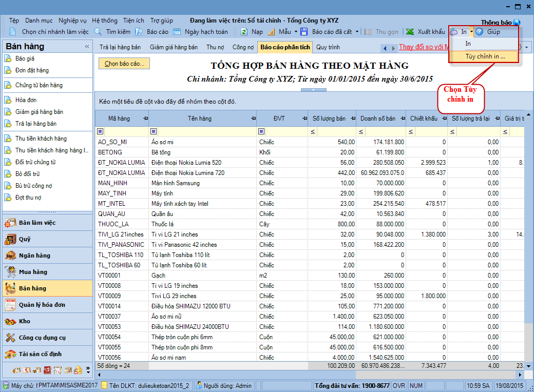This screenshot has height=392, width=534.
Task: Click the Báo giá document icon
Action: 8,58
